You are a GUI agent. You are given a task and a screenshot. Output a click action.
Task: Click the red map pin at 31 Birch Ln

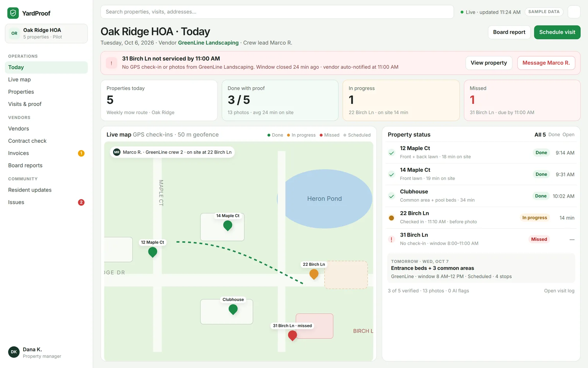pos(293,336)
